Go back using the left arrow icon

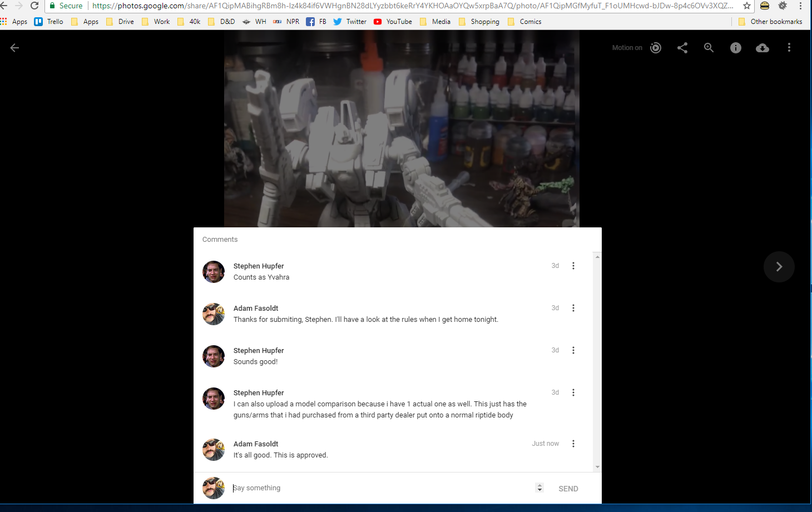coord(15,48)
